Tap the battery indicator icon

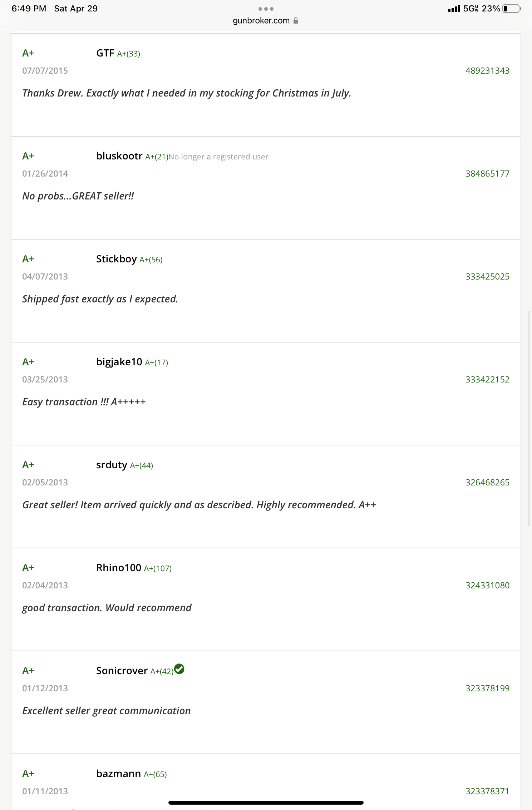point(511,9)
